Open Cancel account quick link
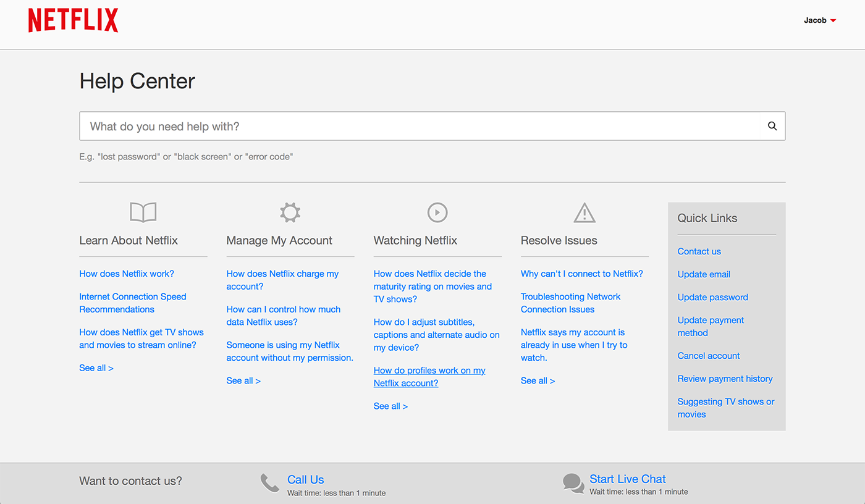The image size is (865, 504). click(708, 356)
